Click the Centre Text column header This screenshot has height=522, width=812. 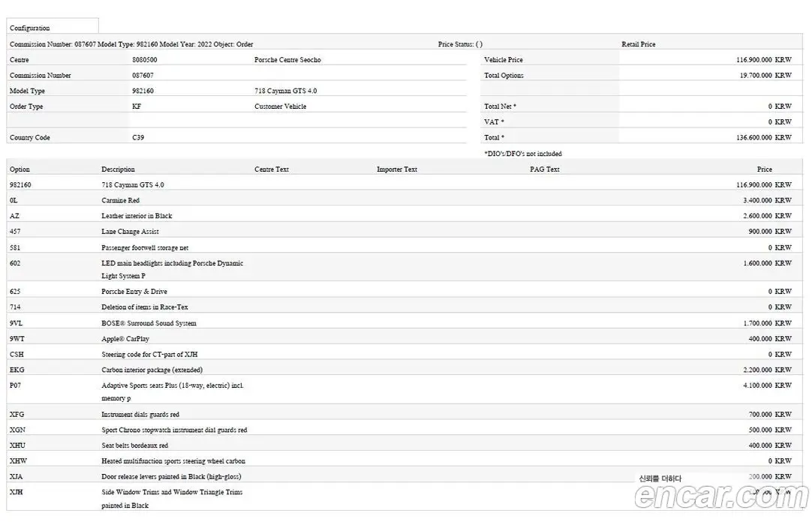[272, 169]
